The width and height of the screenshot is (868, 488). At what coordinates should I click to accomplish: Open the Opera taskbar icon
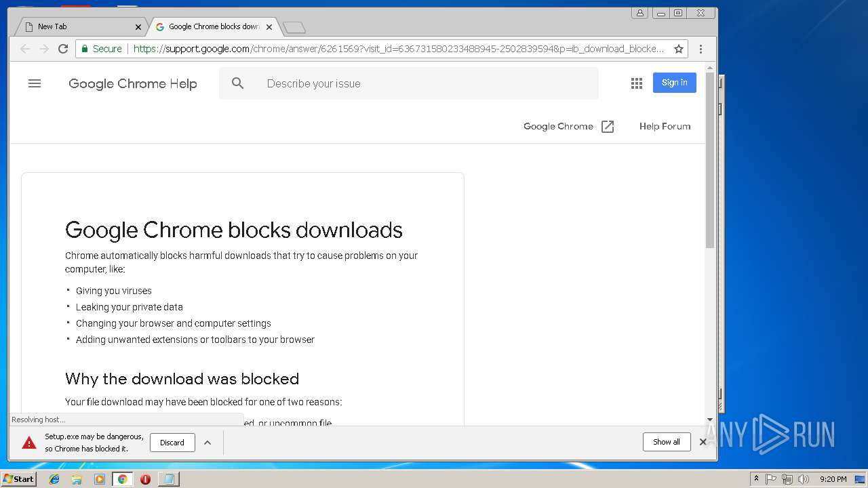145,479
